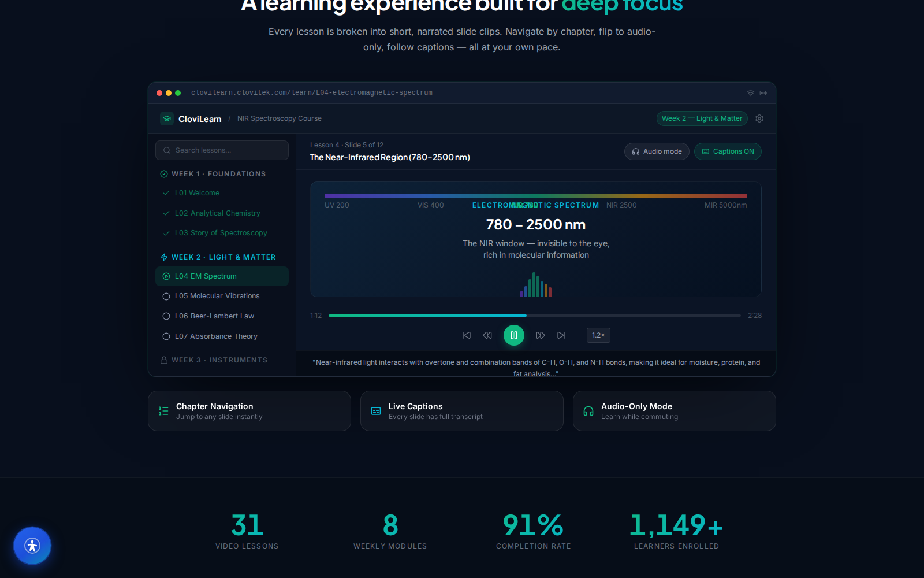Click the 31 Video Lessons stat
The width and height of the screenshot is (924, 578).
[247, 531]
